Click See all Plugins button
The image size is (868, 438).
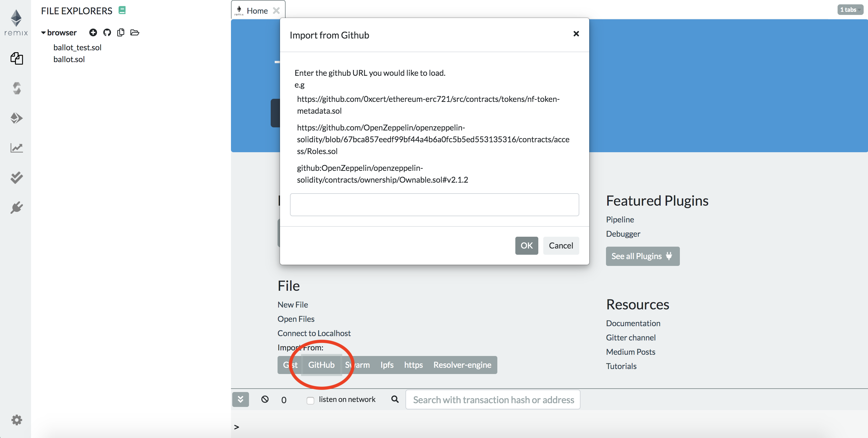642,256
